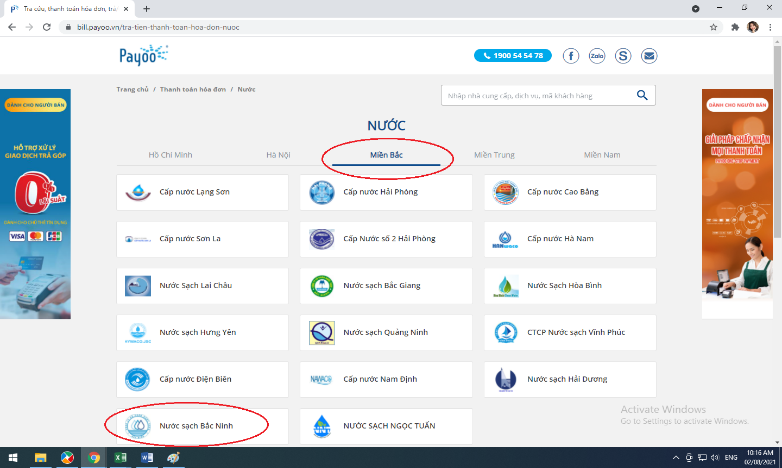
Task: Click Nước sạch Quảng Ninh logo
Action: coord(322,333)
